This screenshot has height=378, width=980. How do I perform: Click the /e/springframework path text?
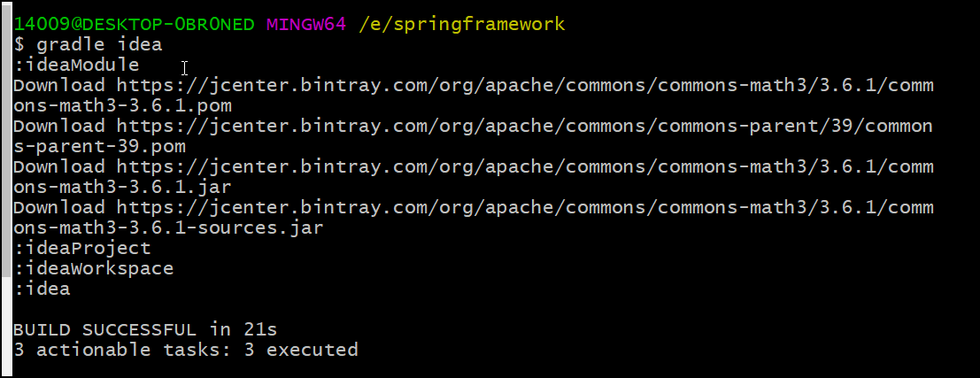461,24
